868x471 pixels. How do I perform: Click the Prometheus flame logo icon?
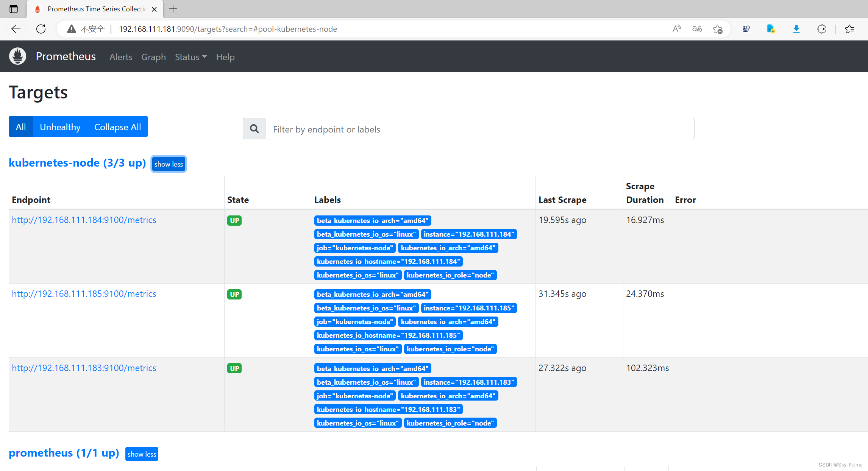[x=17, y=56]
